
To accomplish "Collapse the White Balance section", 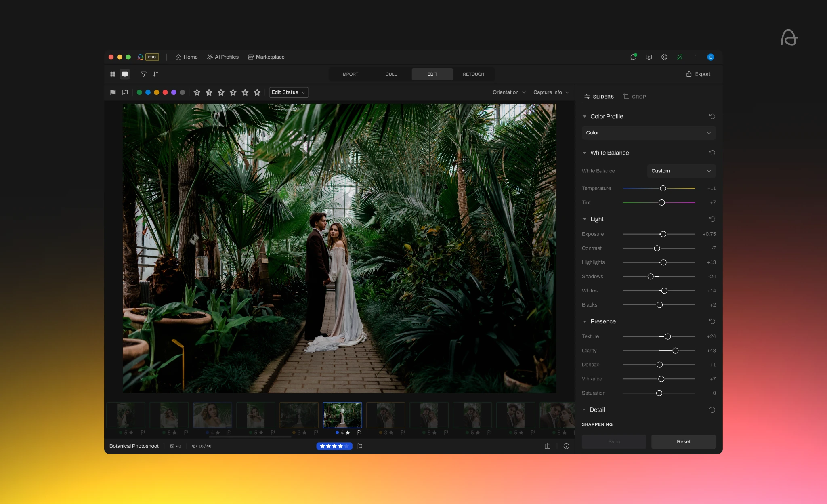I will click(585, 153).
